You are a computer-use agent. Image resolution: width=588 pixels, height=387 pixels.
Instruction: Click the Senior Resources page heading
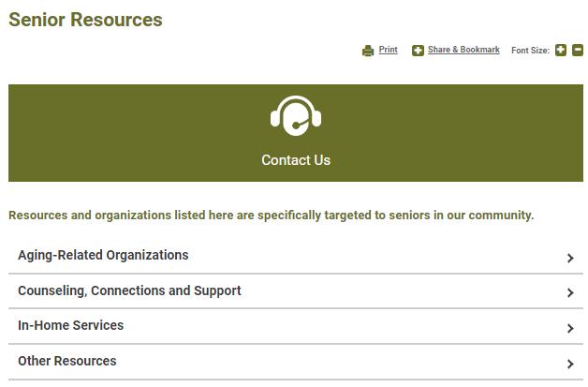85,20
